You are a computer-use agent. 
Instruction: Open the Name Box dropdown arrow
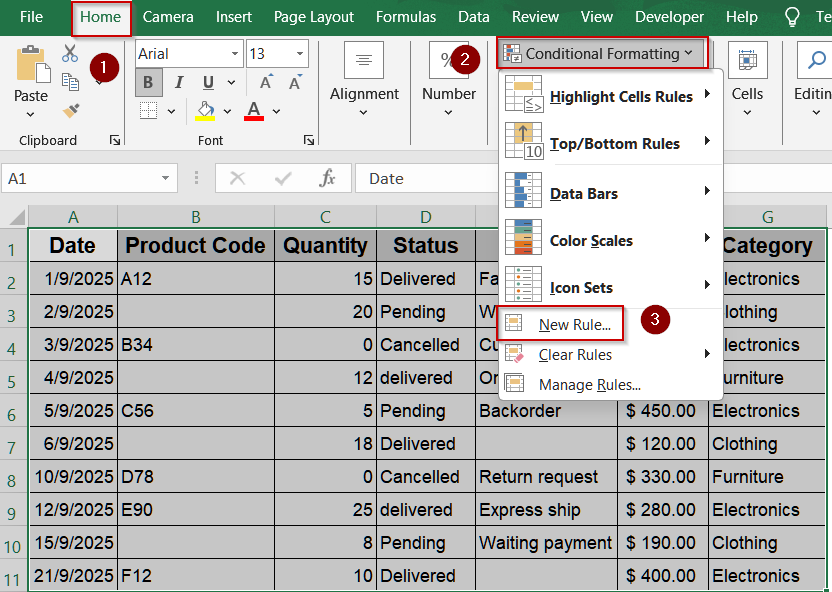pos(166,178)
